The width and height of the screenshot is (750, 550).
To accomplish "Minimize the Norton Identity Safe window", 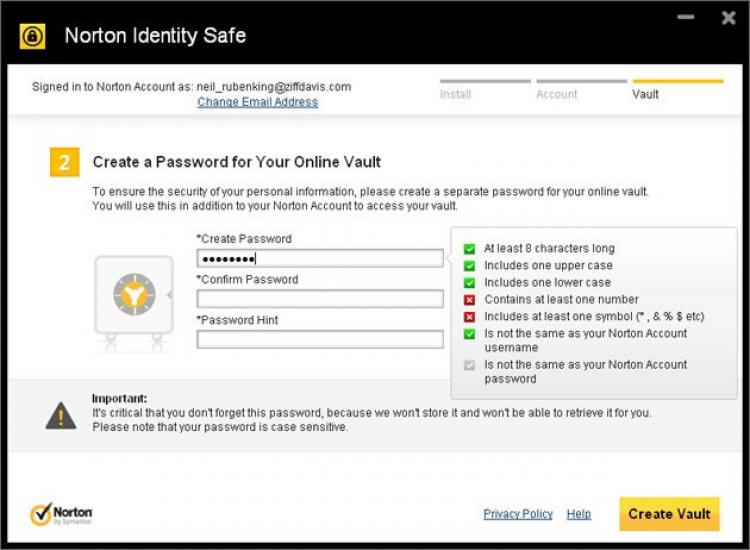I will point(686,18).
